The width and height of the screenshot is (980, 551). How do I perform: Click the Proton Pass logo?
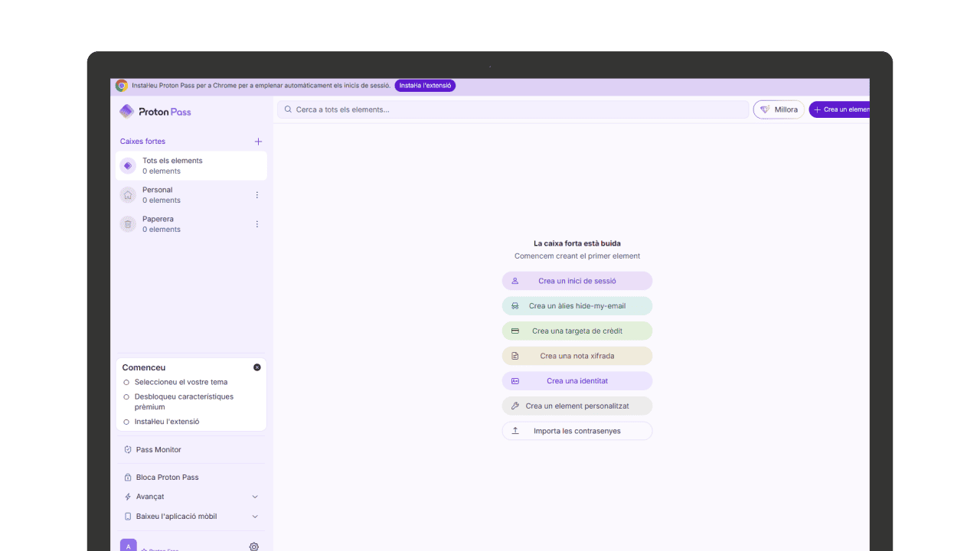[155, 112]
